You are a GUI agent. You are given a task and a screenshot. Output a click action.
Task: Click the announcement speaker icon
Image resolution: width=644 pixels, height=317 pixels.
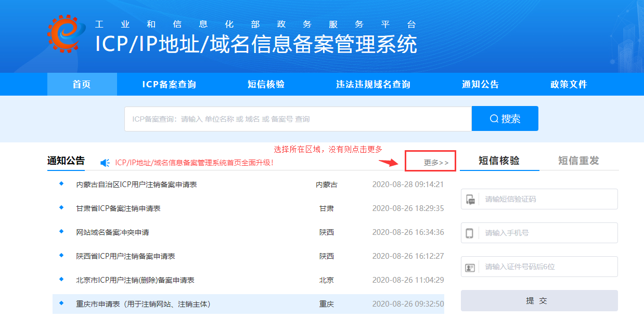[103, 163]
